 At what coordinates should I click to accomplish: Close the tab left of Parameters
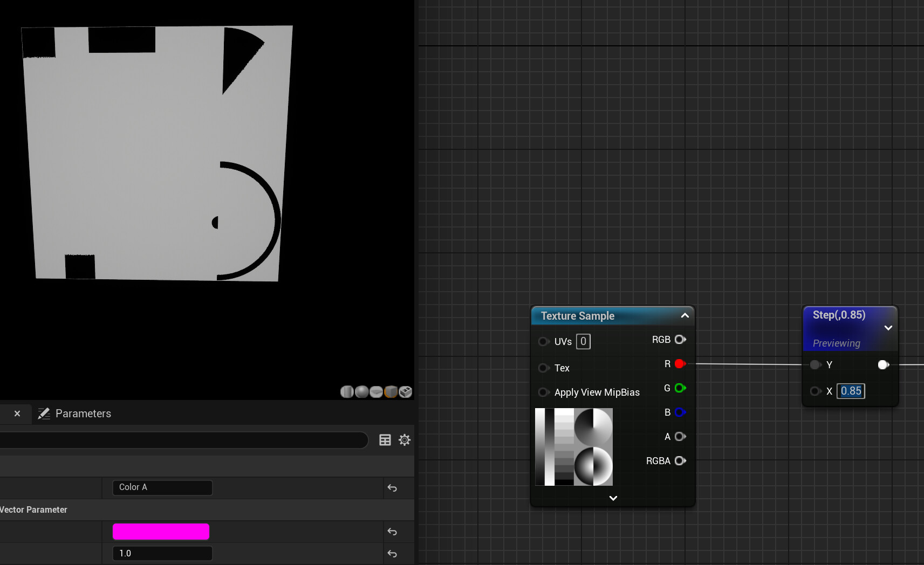coord(17,414)
